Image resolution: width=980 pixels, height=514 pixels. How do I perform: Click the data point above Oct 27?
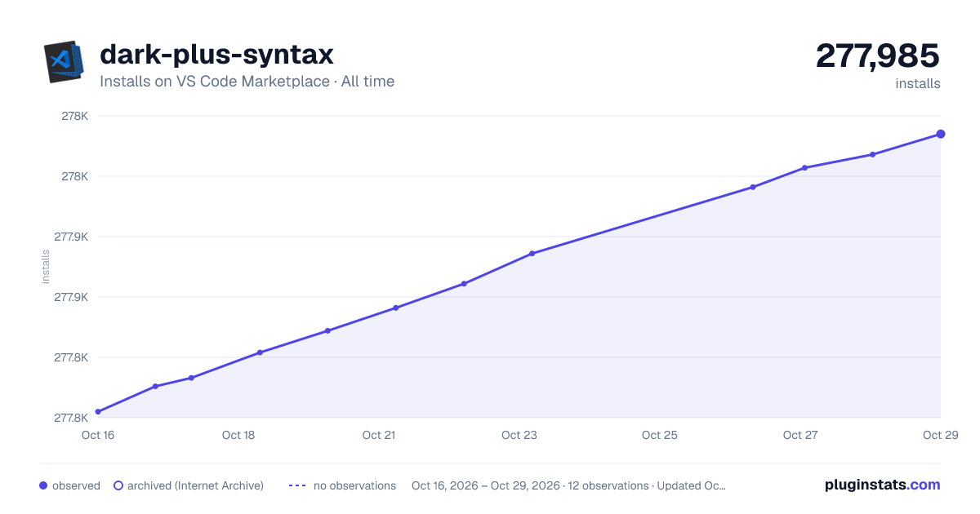(805, 168)
